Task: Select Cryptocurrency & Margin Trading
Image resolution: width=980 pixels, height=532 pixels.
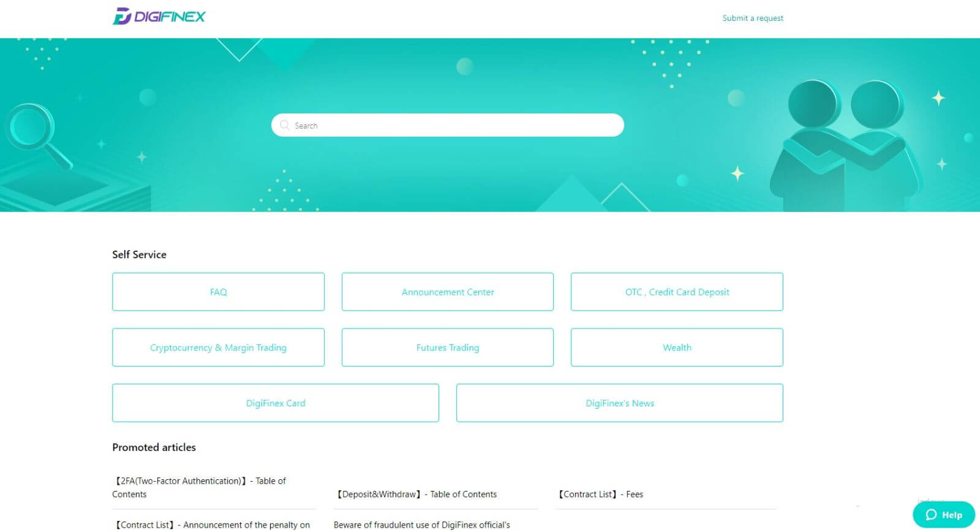Action: point(218,348)
